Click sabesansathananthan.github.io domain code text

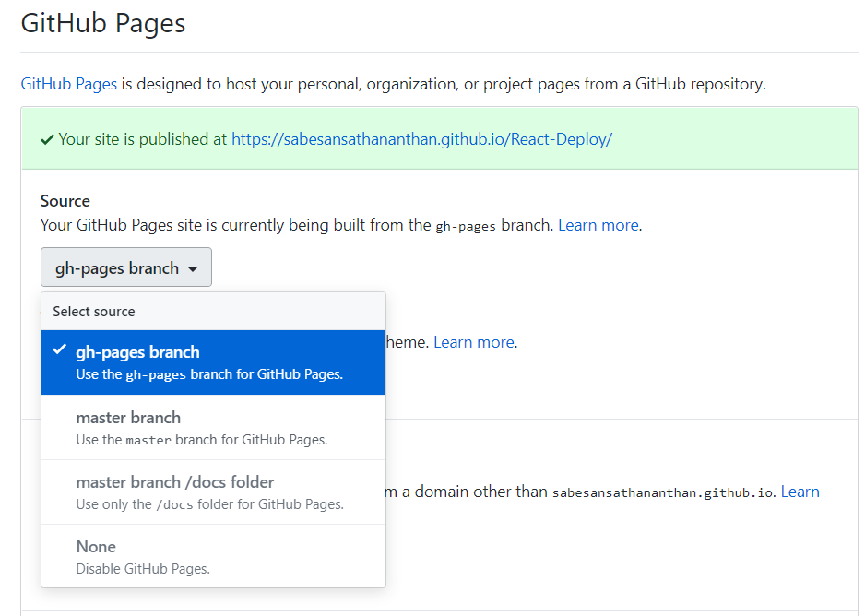click(664, 492)
